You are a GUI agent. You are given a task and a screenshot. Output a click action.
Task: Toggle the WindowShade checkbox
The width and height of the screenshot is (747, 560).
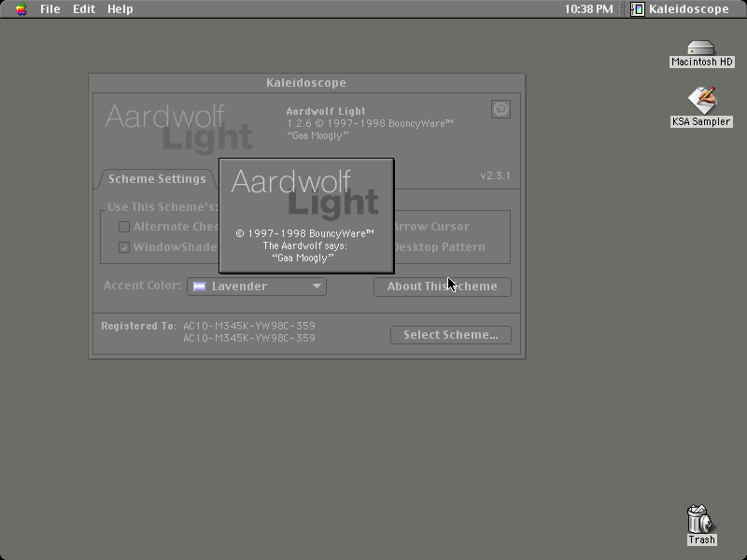point(124,247)
